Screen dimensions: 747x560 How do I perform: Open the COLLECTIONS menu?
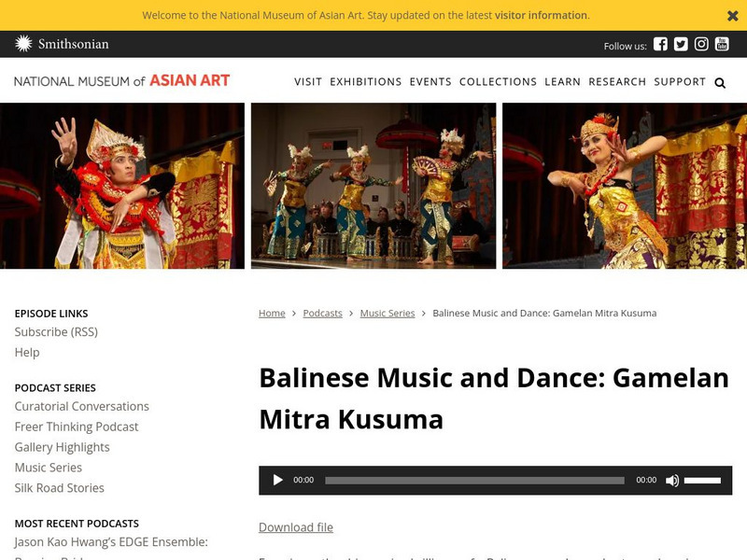(500, 82)
